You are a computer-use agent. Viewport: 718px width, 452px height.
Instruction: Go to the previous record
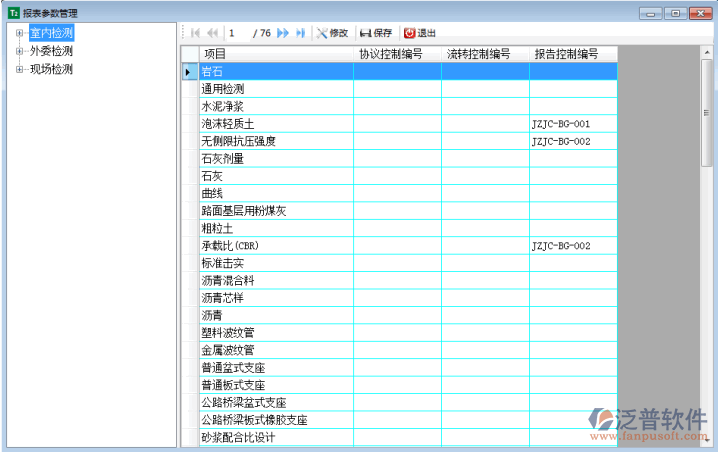click(212, 33)
